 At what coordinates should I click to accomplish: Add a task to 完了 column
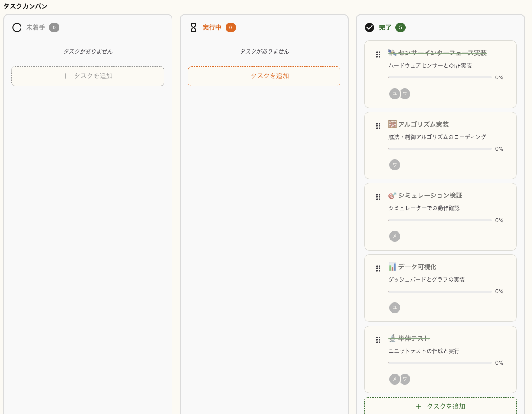[440, 406]
